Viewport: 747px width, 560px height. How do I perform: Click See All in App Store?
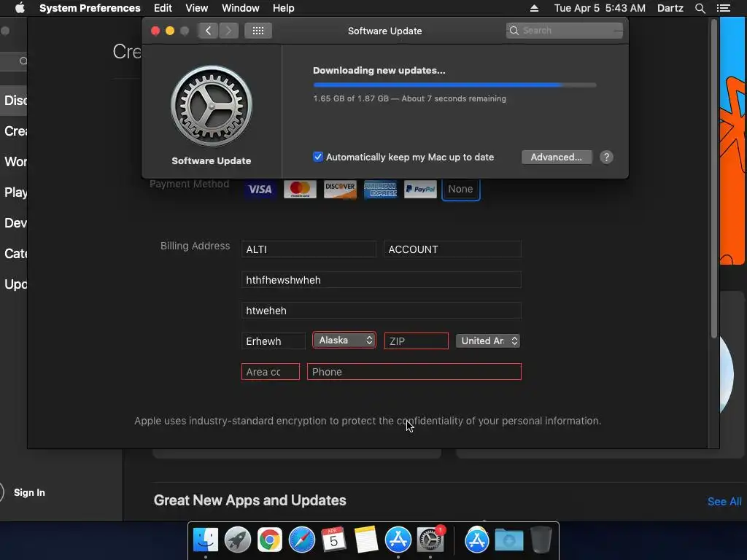pos(724,502)
